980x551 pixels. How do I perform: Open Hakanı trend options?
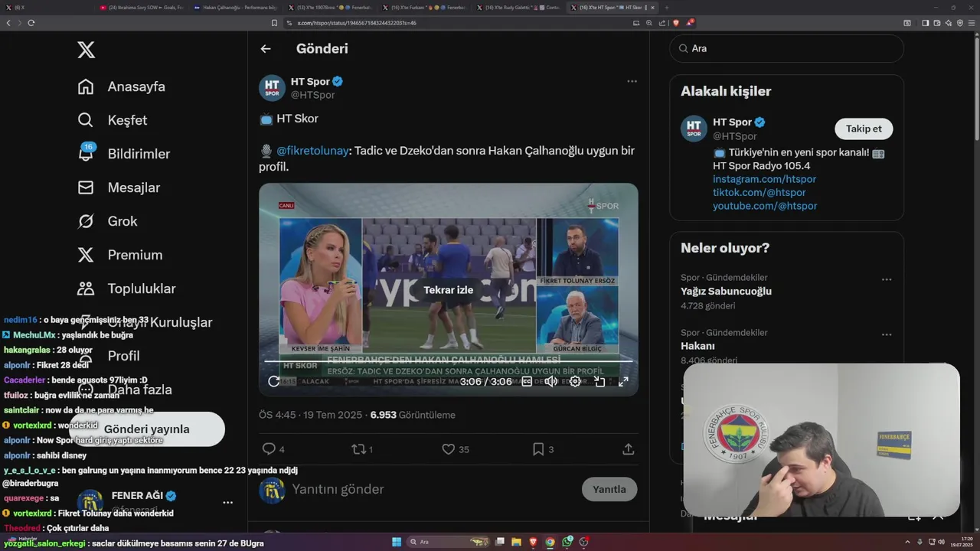click(x=887, y=334)
